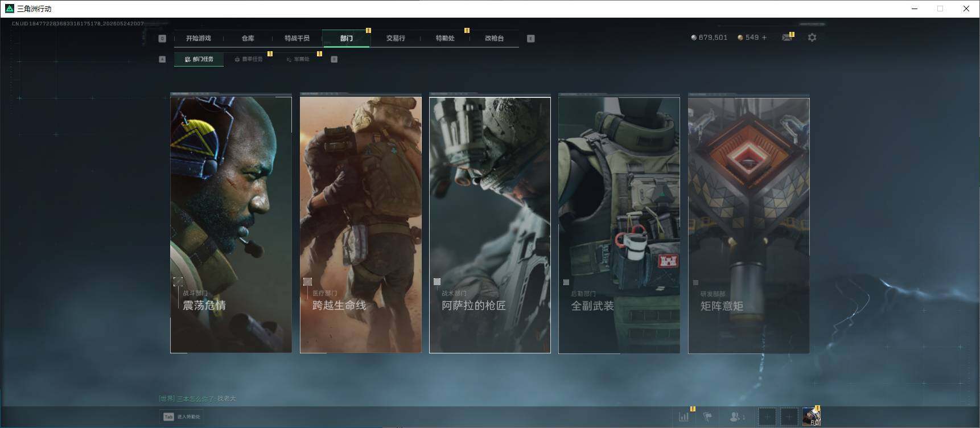Screen dimensions: 980x428
Task: Open the mail inbox envelope icon
Action: pos(787,38)
